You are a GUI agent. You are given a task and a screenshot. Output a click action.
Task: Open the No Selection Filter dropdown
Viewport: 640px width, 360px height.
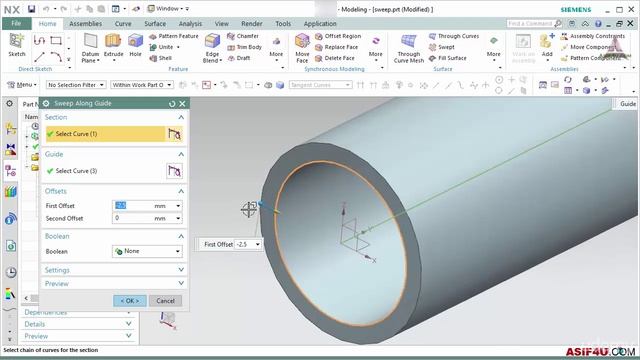[76, 85]
